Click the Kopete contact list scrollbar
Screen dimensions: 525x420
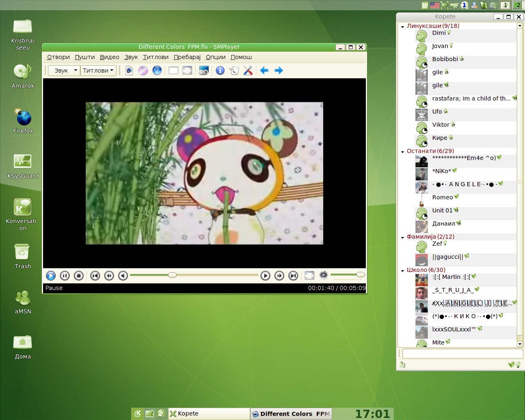(x=520, y=185)
